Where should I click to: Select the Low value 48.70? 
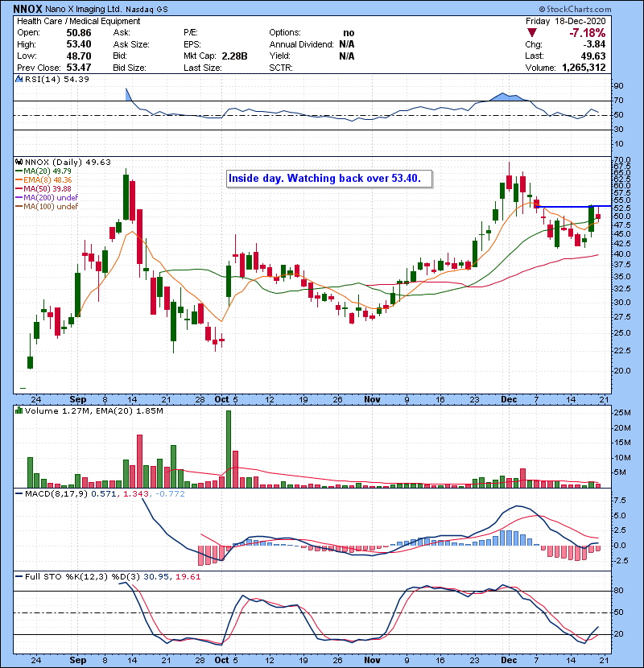click(x=79, y=56)
